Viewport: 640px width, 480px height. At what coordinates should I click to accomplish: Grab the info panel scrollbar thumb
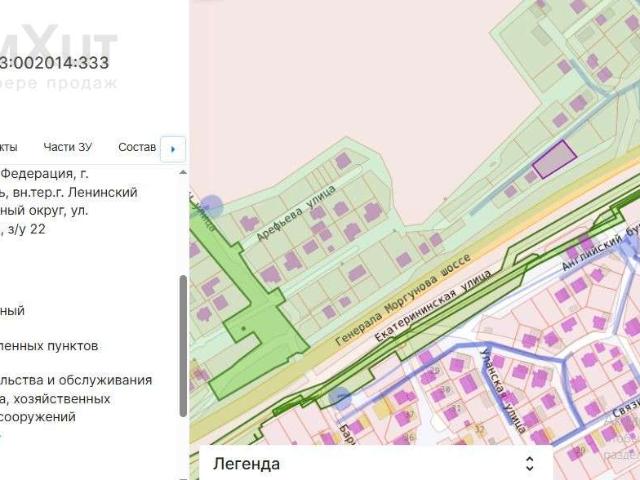[x=183, y=346]
